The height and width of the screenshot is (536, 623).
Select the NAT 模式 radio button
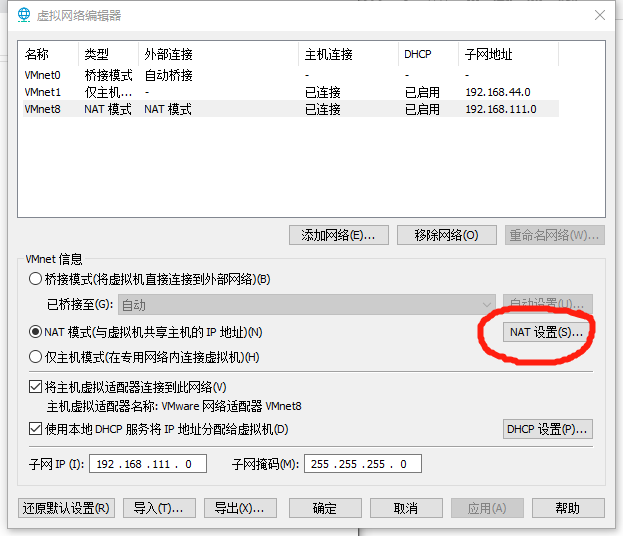[x=35, y=332]
